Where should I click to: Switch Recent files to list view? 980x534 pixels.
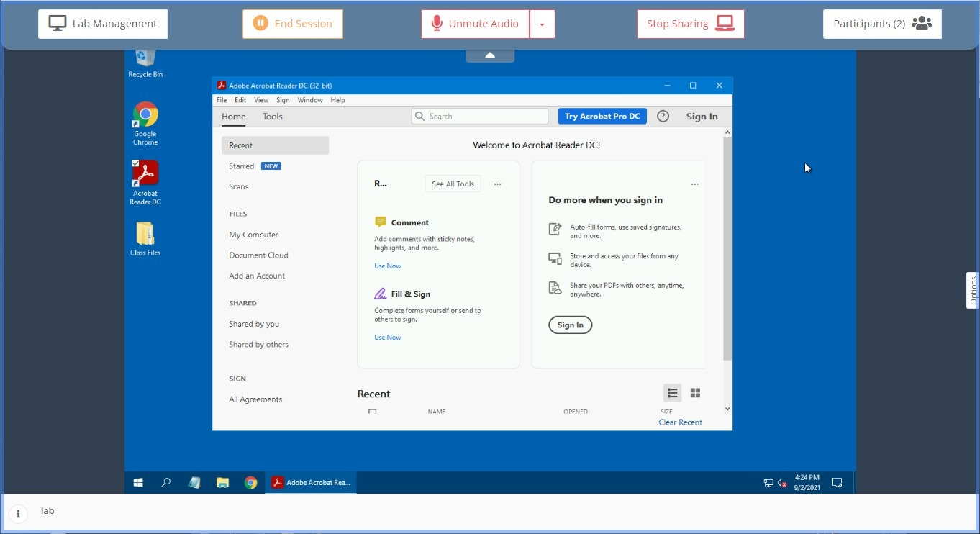[x=672, y=393]
